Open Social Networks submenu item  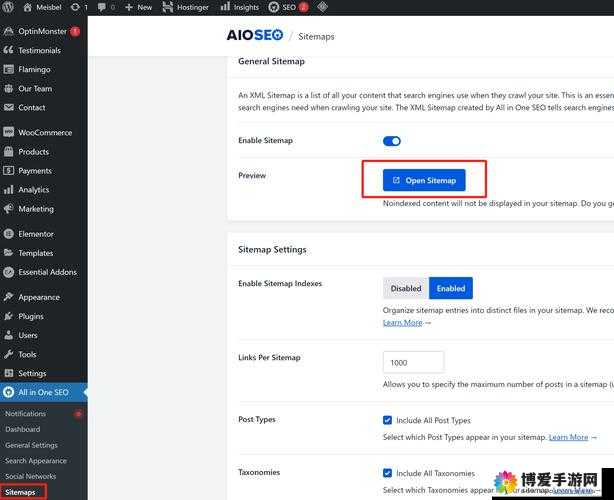click(31, 476)
